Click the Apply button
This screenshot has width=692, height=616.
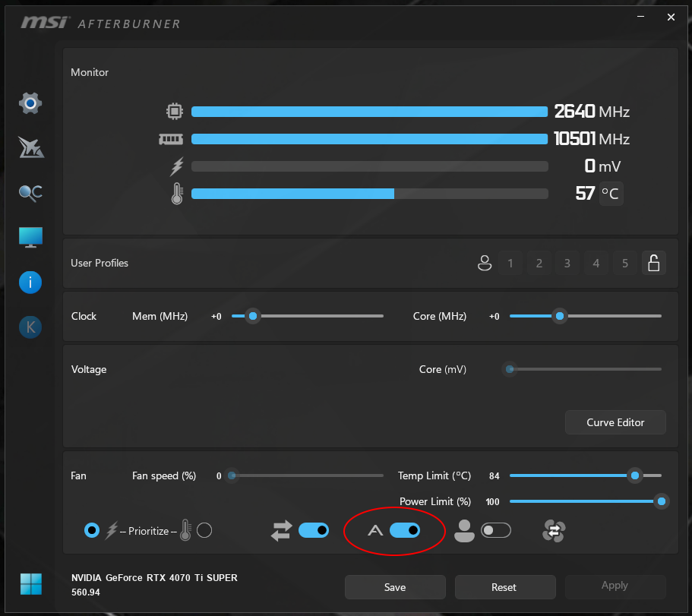click(615, 586)
